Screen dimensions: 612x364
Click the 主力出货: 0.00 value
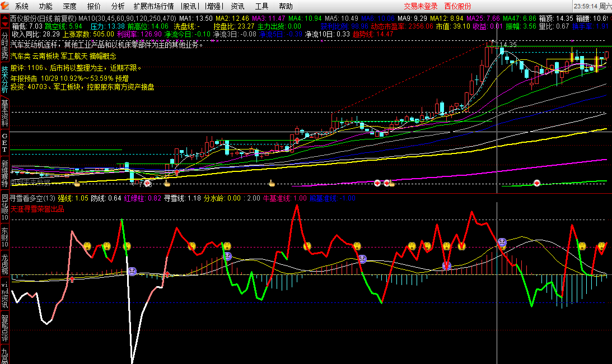(279, 26)
